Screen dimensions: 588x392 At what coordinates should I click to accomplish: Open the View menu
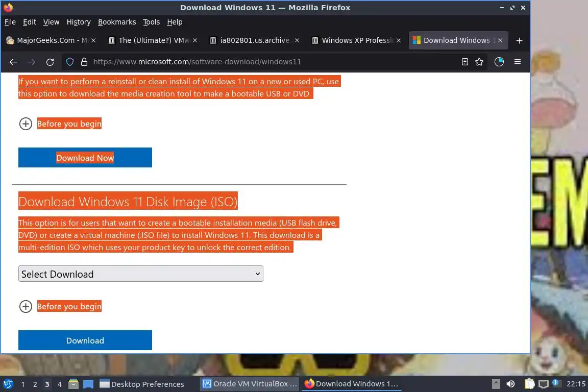click(51, 22)
